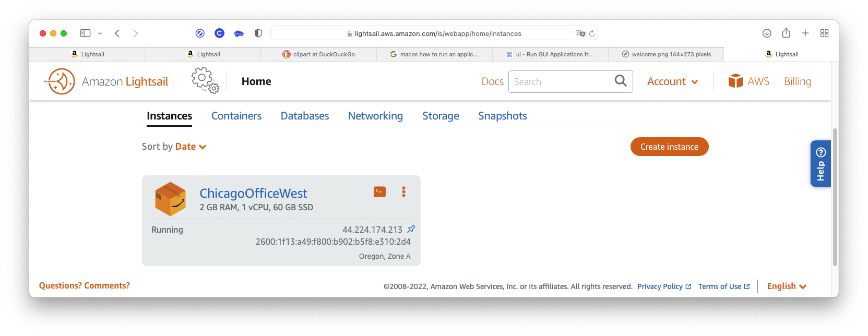Reload the page with the refresh icon
The height and width of the screenshot is (336, 868).
coord(592,33)
